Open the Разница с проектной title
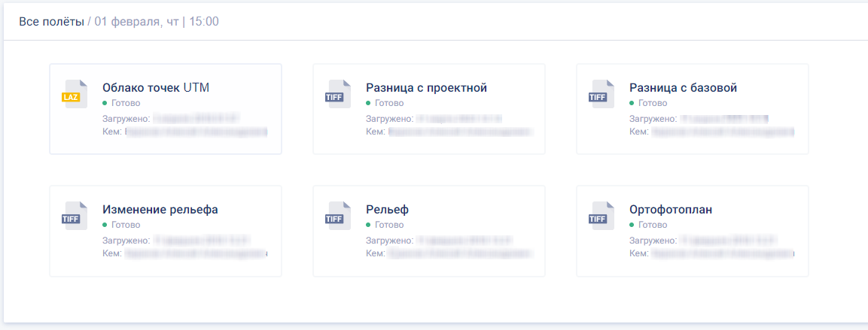868x330 pixels. 426,88
